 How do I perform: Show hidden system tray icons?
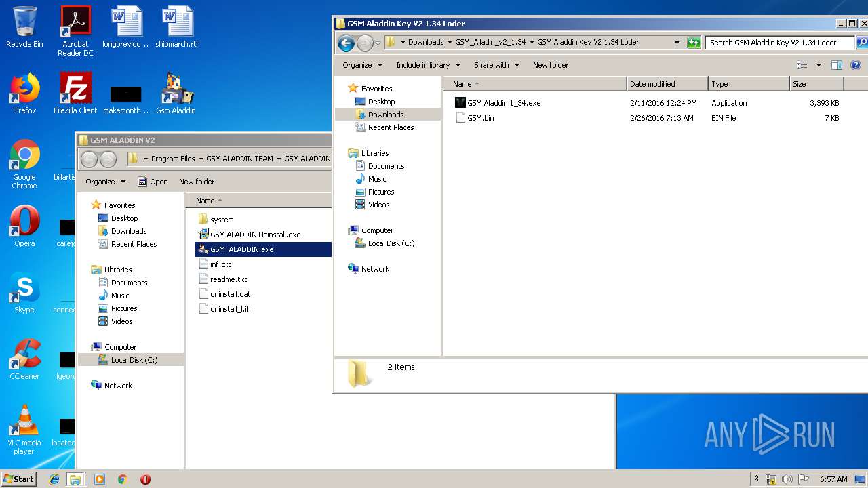(x=756, y=479)
